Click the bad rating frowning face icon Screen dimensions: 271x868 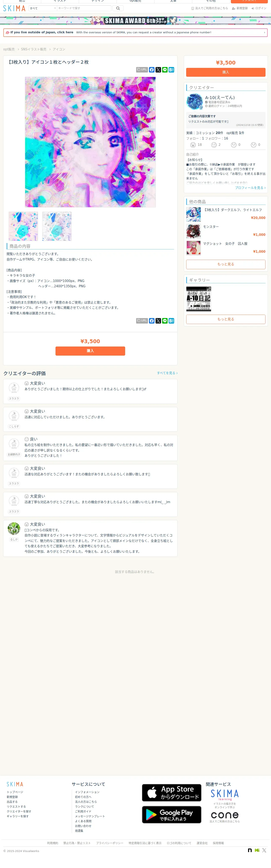coord(253,145)
